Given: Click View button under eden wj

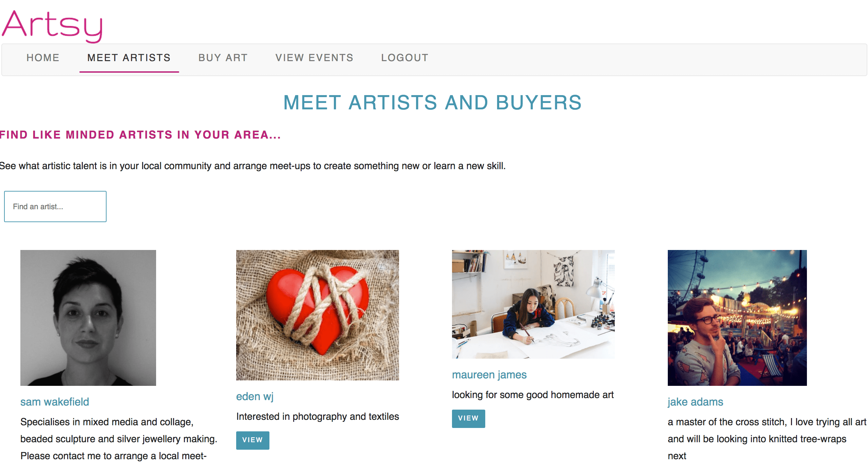Looking at the screenshot, I should (x=253, y=440).
